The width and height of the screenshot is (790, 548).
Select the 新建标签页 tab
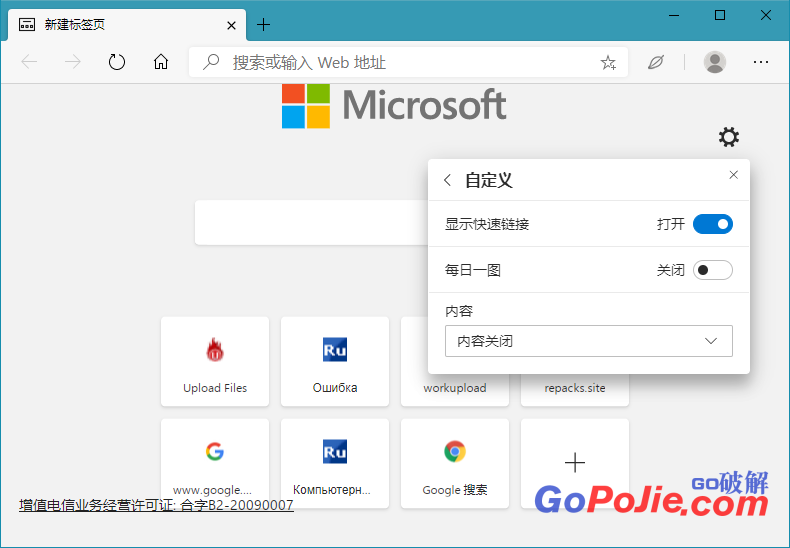coord(126,25)
